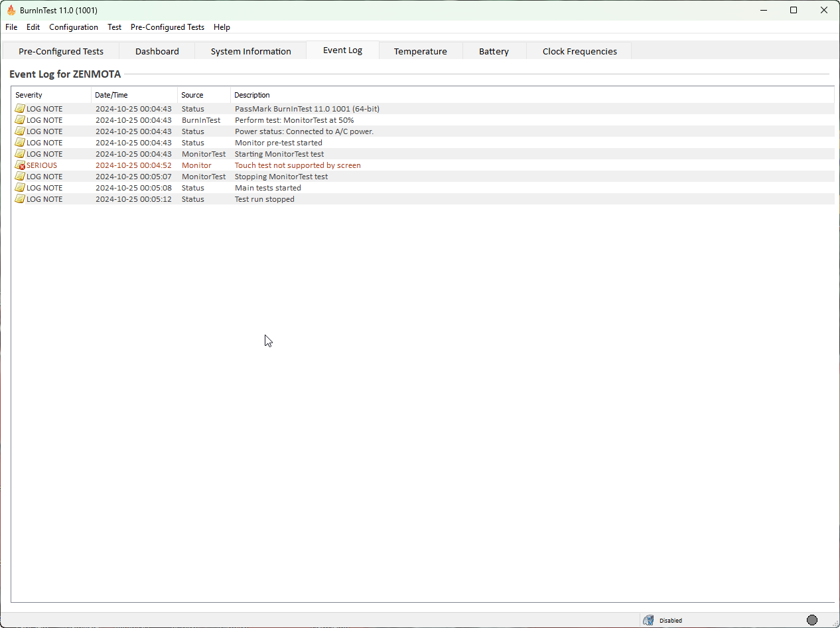This screenshot has width=840, height=628.
Task: Click timestamp 2024-10-25 00:05:07
Action: [x=133, y=177]
